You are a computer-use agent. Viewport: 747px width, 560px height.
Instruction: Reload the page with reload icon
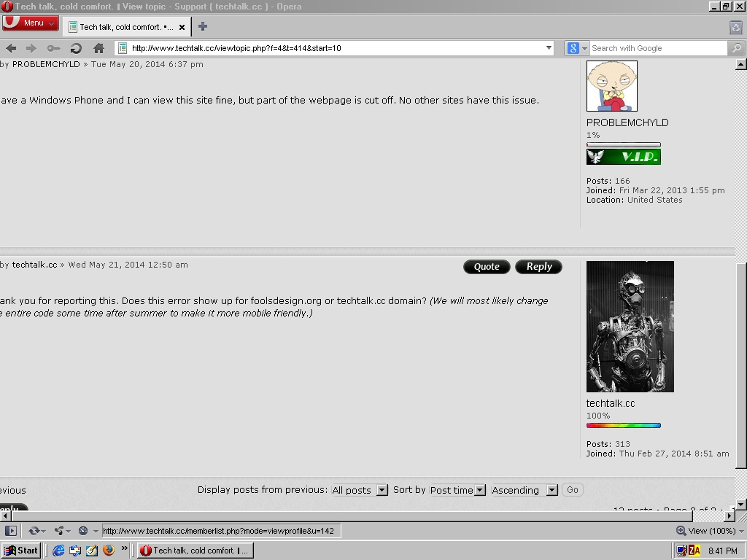click(76, 48)
